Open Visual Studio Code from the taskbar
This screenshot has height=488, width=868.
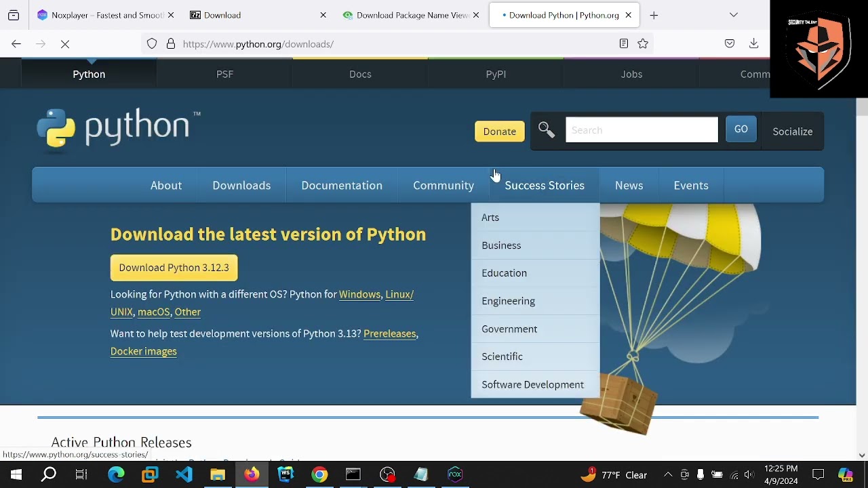[x=184, y=474]
